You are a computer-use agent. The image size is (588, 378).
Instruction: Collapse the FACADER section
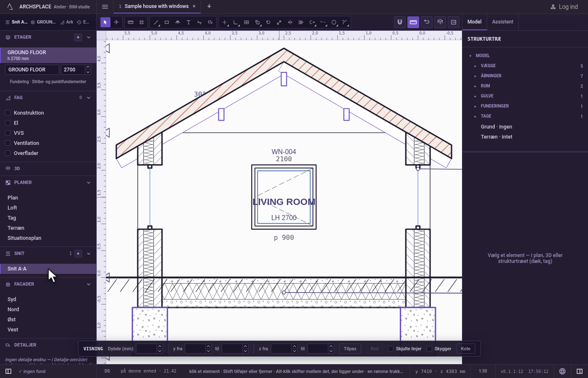(89, 284)
